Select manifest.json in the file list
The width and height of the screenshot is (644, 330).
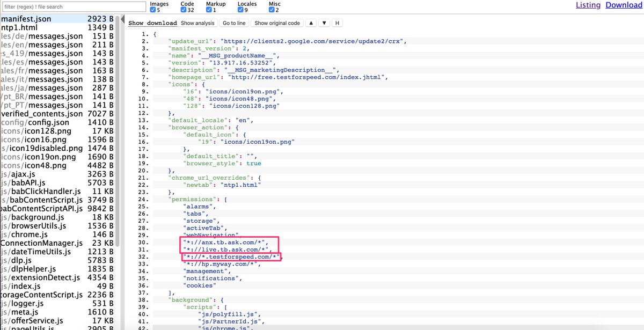coord(57,19)
